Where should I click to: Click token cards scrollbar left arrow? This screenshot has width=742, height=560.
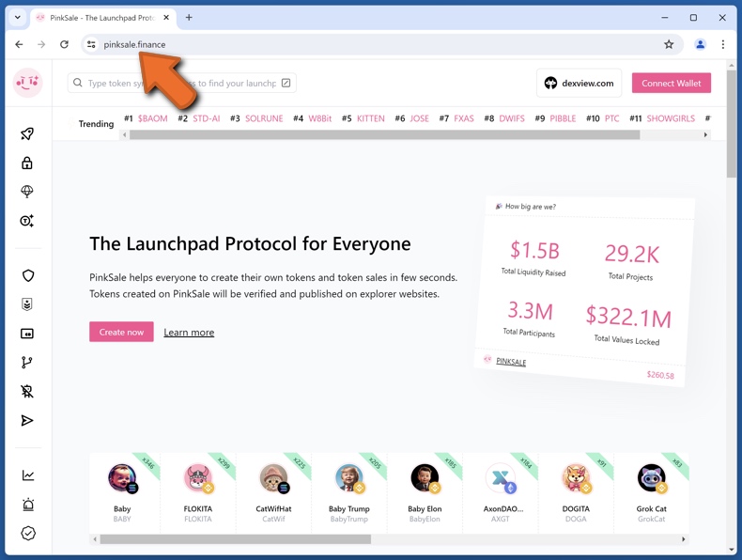pos(95,539)
